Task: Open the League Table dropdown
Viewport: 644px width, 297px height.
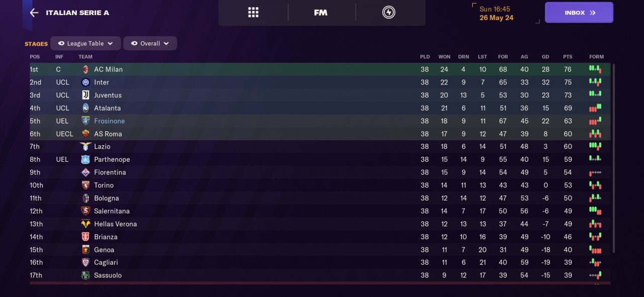Action: coord(86,43)
